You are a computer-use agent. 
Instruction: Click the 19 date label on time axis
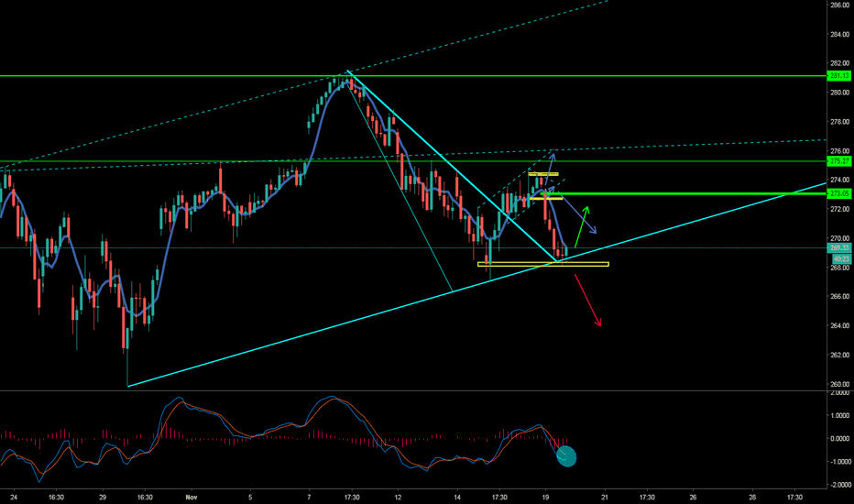(x=546, y=497)
